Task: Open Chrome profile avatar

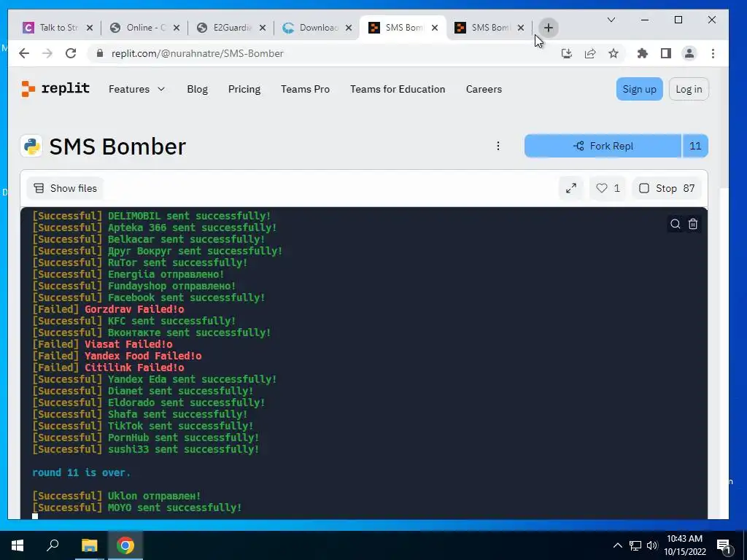Action: (x=689, y=53)
